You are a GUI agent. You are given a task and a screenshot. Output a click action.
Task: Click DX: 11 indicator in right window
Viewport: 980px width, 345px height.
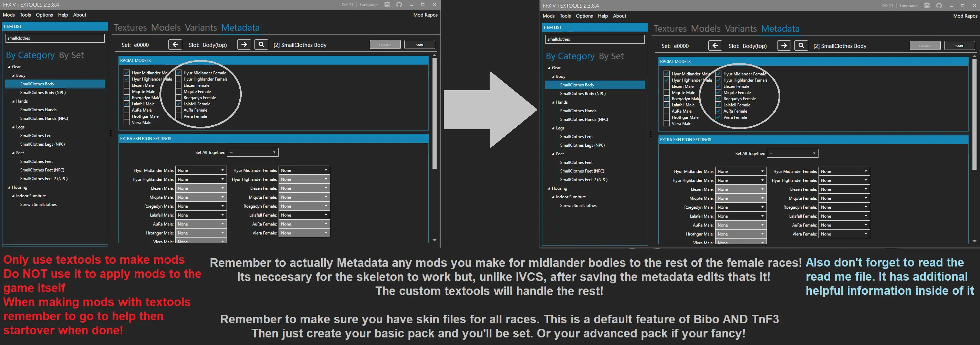pyautogui.click(x=887, y=6)
